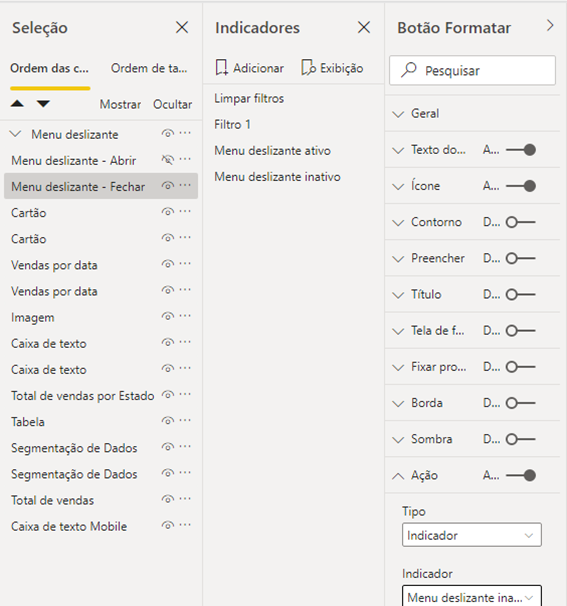Select the Limpar filtros bookmark
567x606 pixels.
(x=249, y=99)
